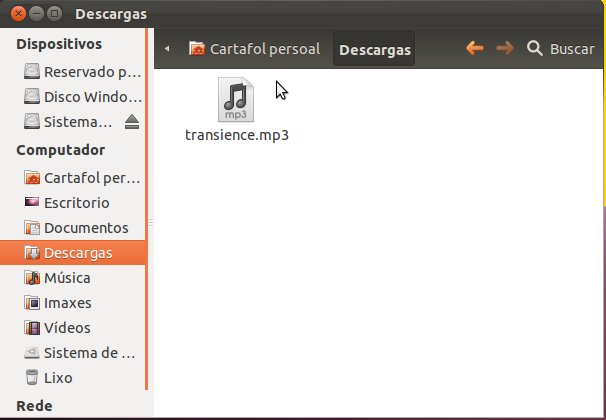Click the home folder icon in sidebar
This screenshot has height=420, width=606.
coord(32,178)
